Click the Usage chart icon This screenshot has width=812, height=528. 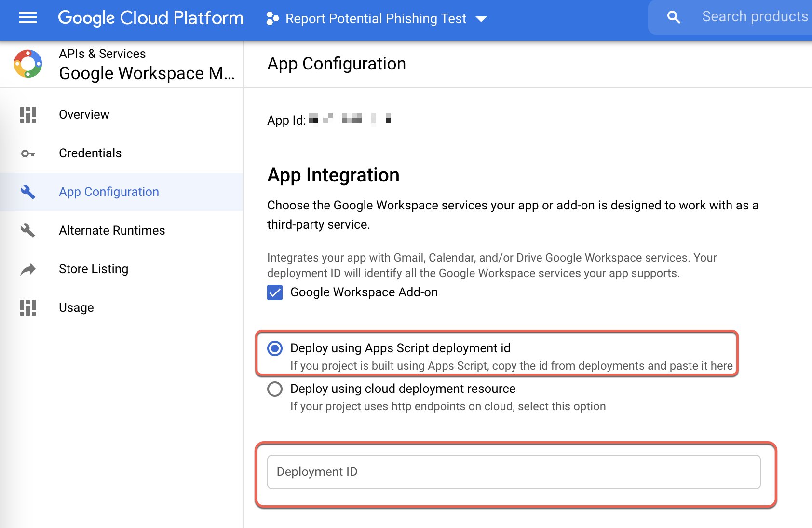(x=28, y=308)
